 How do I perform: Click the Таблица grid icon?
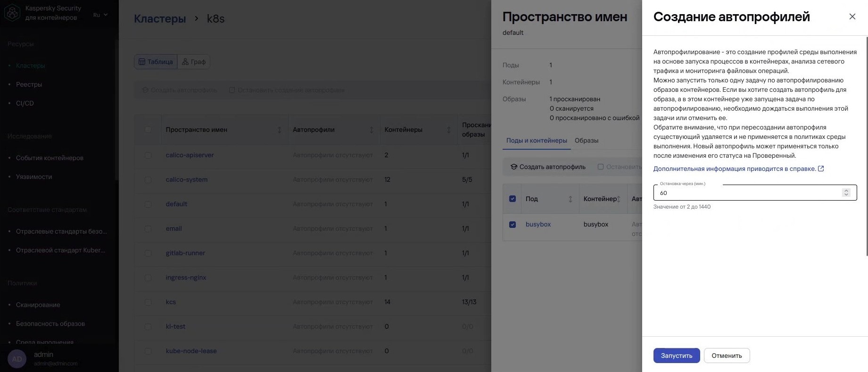[x=141, y=62]
